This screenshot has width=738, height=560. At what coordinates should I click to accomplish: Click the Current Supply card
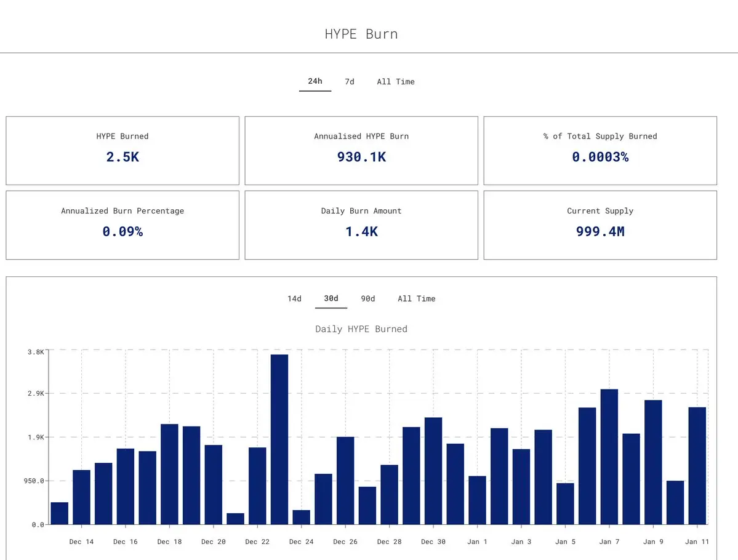click(600, 225)
